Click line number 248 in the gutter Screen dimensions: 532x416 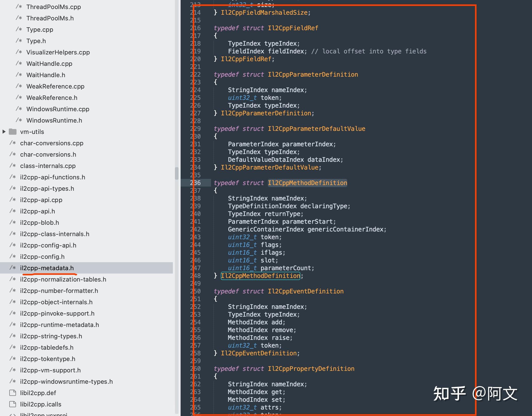tap(196, 276)
